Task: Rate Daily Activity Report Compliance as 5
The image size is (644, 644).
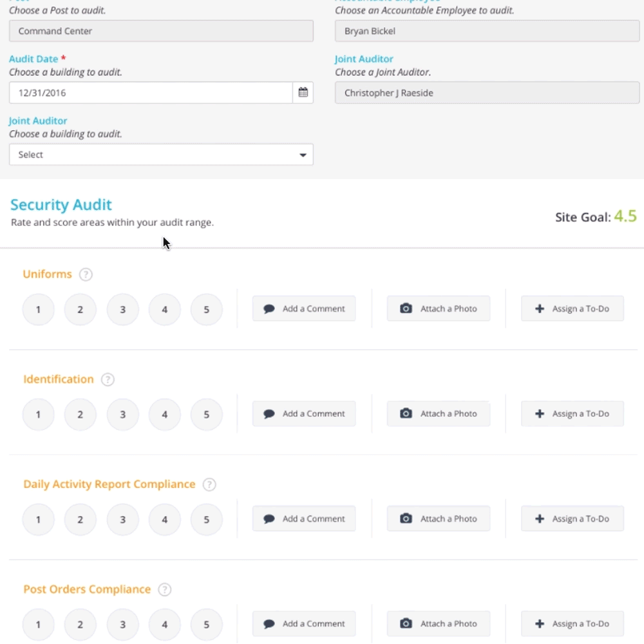Action: 207,520
